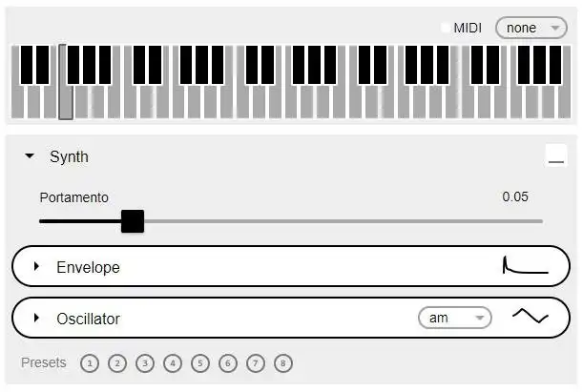Expand the Oscillator section
The width and height of the screenshot is (583, 392).
point(37,318)
